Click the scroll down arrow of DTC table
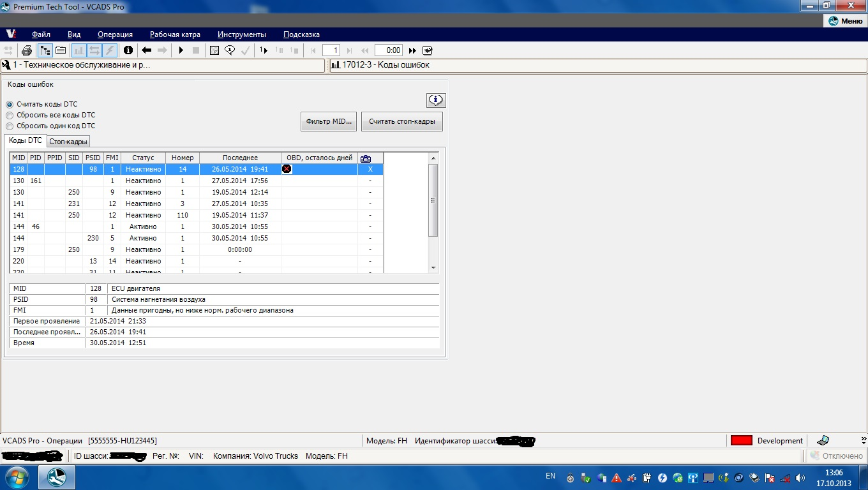The height and width of the screenshot is (490, 868). [433, 268]
